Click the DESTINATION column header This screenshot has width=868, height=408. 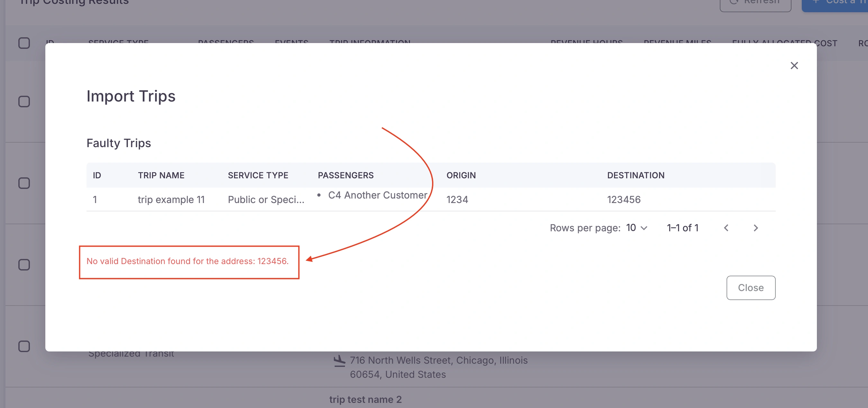tap(636, 175)
